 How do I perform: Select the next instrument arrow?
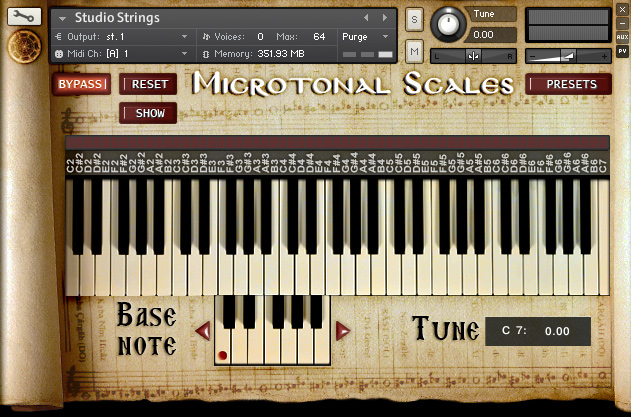[385, 18]
